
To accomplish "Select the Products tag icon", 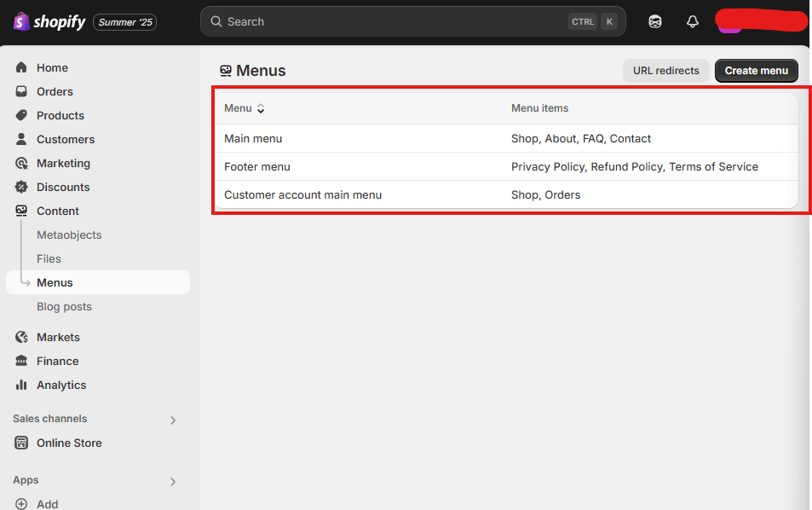I will click(21, 115).
